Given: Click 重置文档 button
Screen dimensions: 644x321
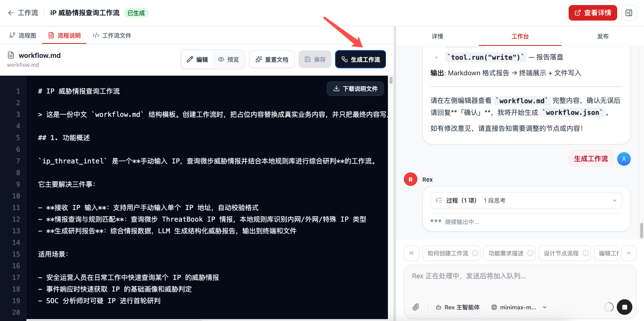Looking at the screenshot, I should coord(272,59).
